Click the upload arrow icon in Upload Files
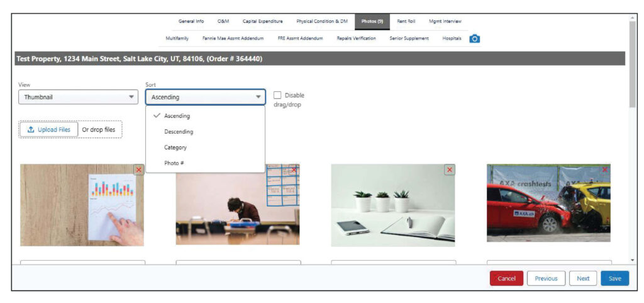Screen dimensions: 644x303 click(x=31, y=130)
